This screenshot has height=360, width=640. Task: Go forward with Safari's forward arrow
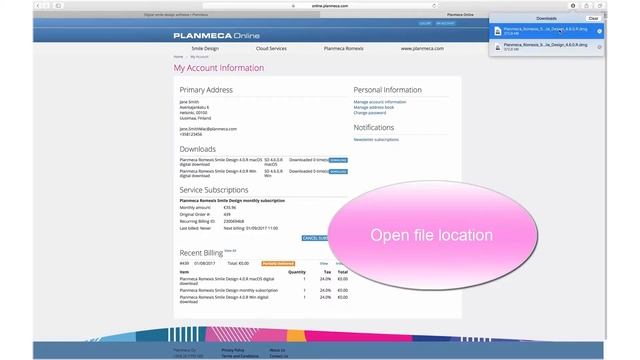pos(46,6)
